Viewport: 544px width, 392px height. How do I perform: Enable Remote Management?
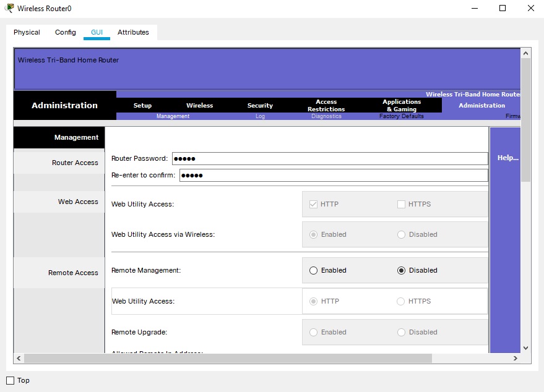(x=314, y=270)
